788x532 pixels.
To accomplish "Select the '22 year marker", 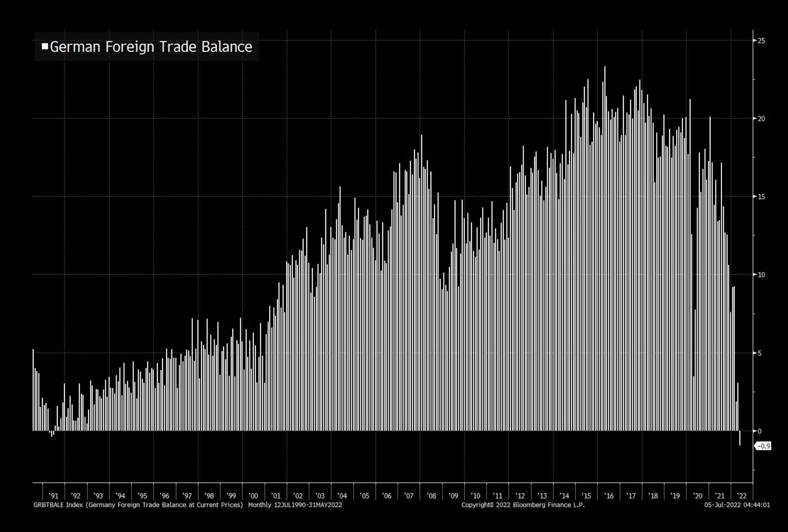I will (x=742, y=496).
